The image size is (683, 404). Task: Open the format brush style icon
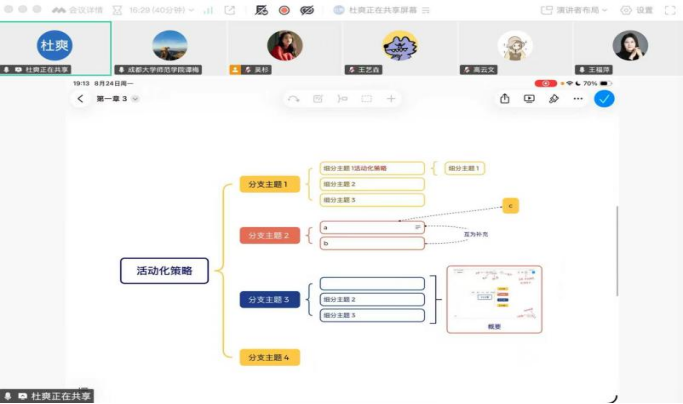pos(554,99)
